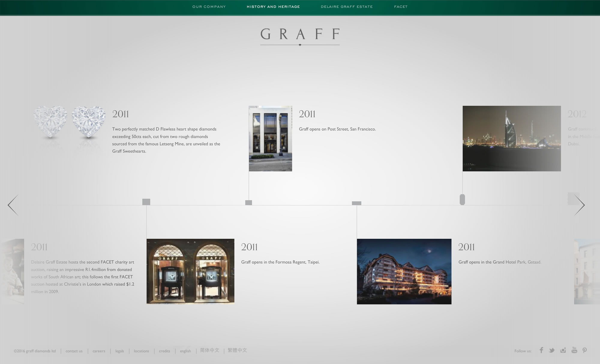Image resolution: width=600 pixels, height=364 pixels.
Task: Select History and Heritage menu item
Action: [x=273, y=7]
